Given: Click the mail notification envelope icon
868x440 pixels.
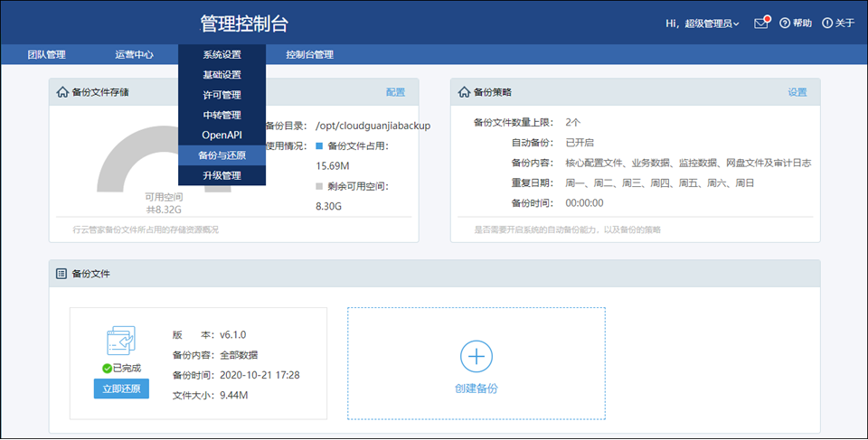Looking at the screenshot, I should 760,23.
